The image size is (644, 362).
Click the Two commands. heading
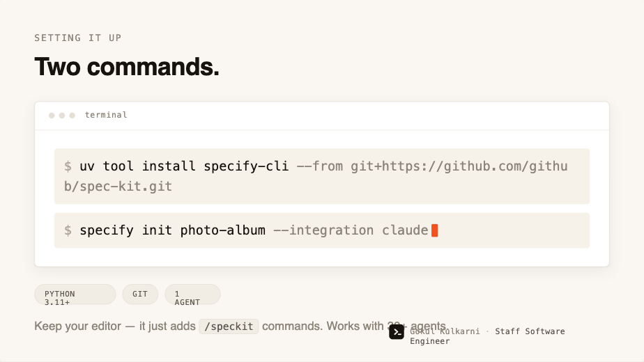tap(127, 67)
